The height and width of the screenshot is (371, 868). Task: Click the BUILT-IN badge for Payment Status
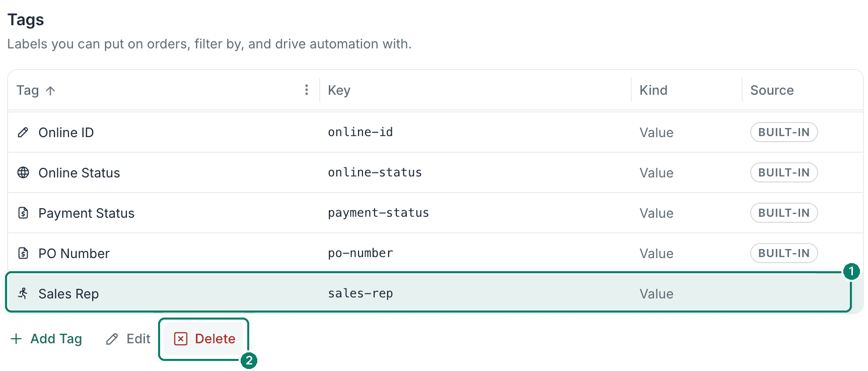click(784, 213)
